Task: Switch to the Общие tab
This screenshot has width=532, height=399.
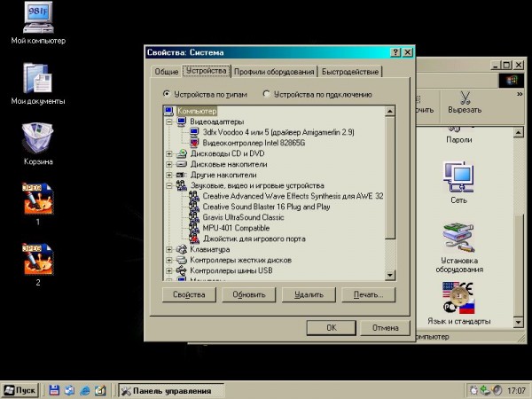Action: pyautogui.click(x=167, y=72)
